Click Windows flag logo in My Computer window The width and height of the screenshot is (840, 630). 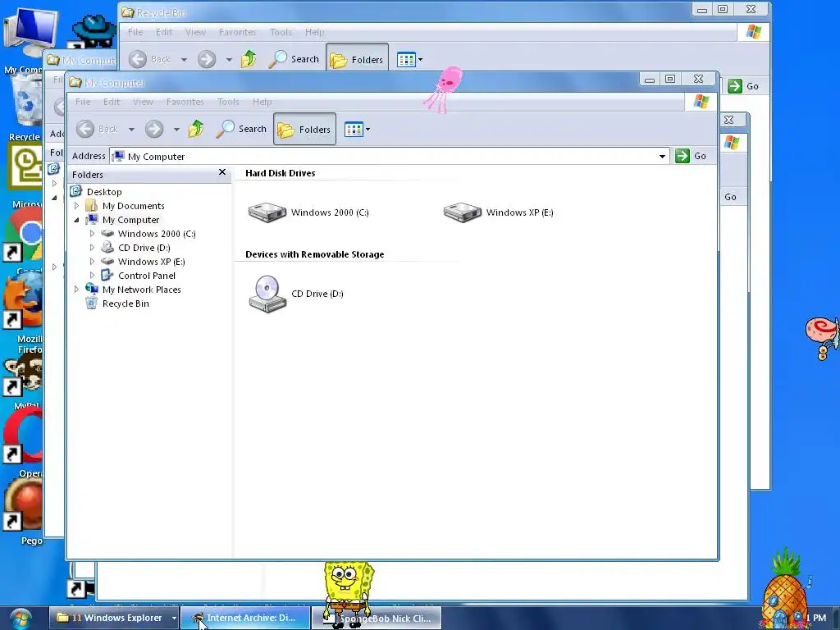(701, 101)
